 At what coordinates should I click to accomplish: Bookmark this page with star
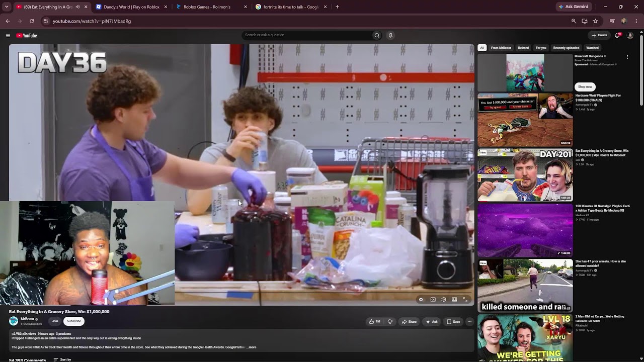(x=595, y=21)
